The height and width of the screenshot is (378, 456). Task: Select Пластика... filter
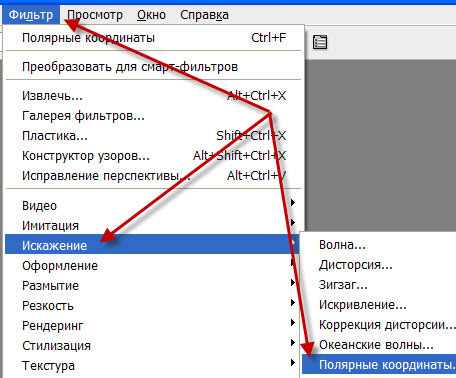pyautogui.click(x=154, y=136)
